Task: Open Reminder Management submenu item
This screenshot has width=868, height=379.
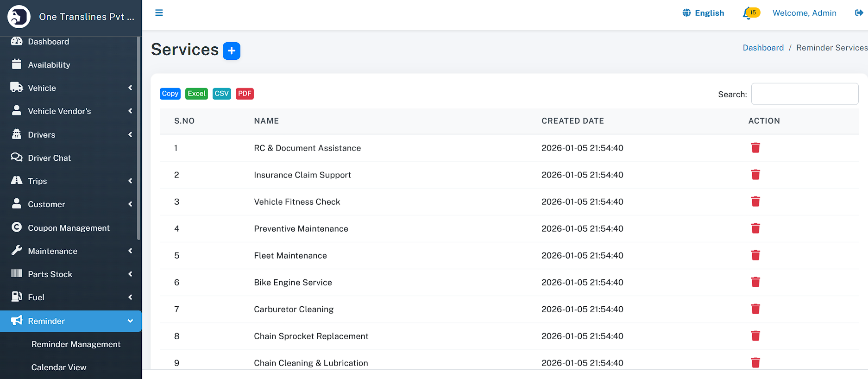Action: pos(76,344)
